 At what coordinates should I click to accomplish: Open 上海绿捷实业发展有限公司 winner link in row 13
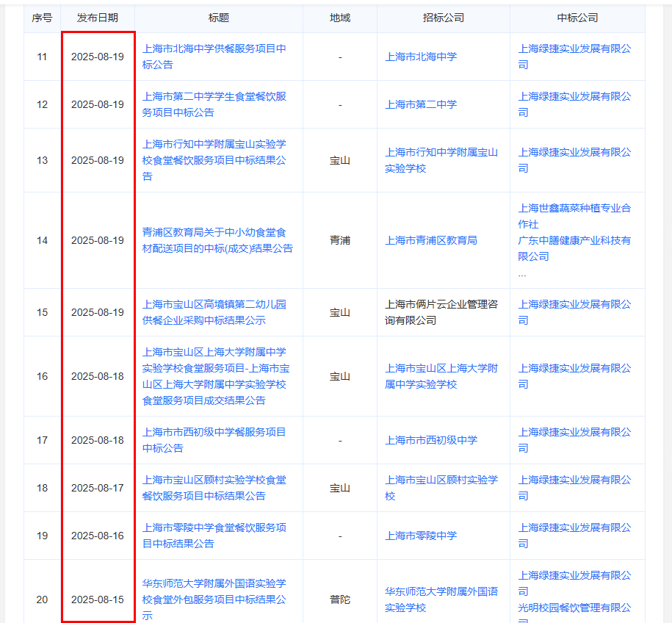point(575,160)
